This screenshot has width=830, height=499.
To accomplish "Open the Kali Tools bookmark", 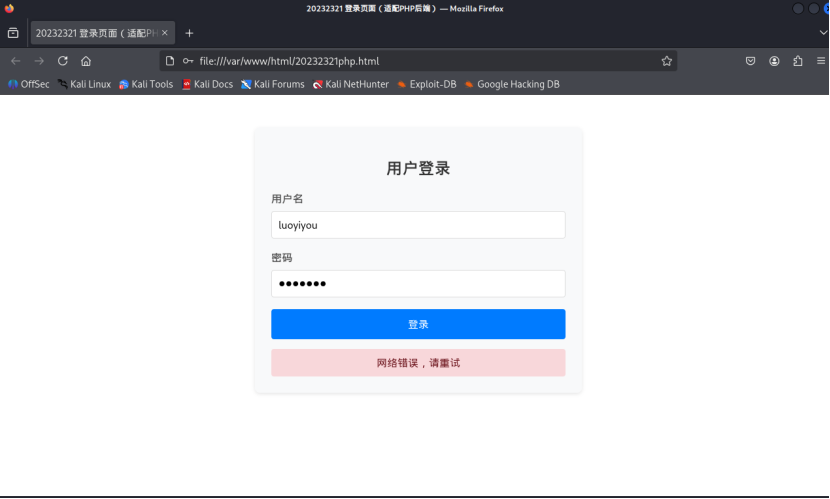I will pos(146,84).
